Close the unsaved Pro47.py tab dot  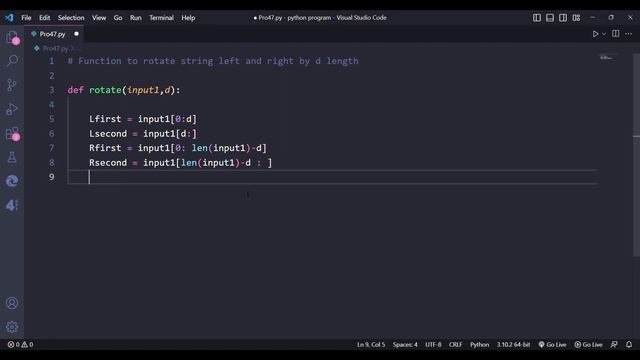tap(76, 34)
